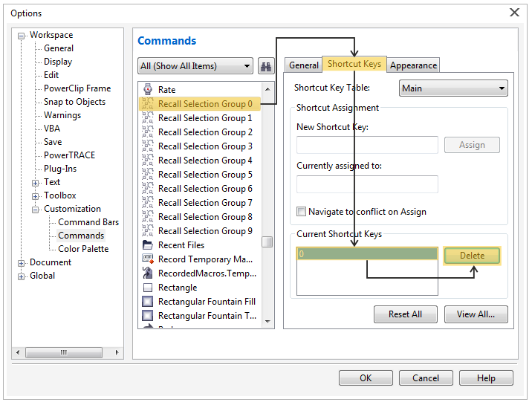Click the commands list scrollbar thumb

pos(267,242)
